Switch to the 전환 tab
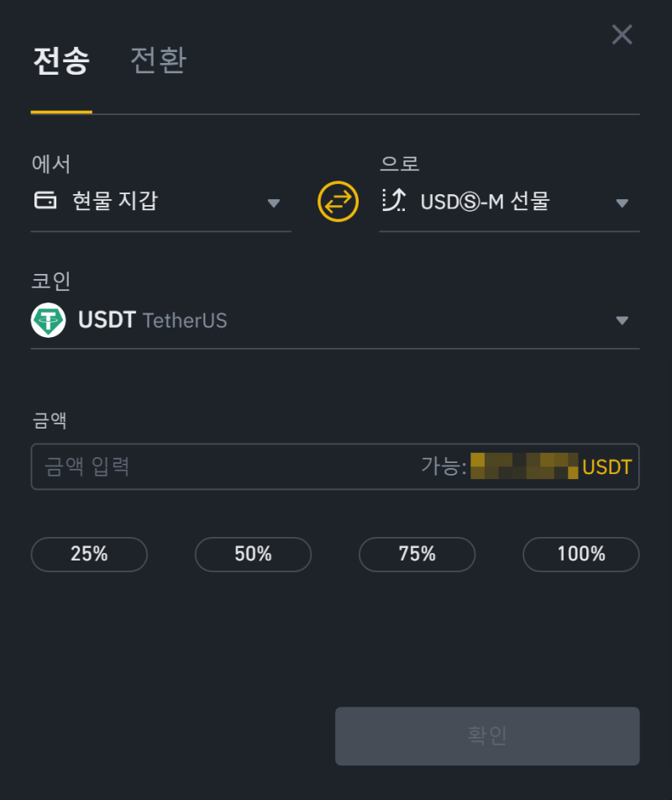This screenshot has width=672, height=800. pyautogui.click(x=159, y=61)
